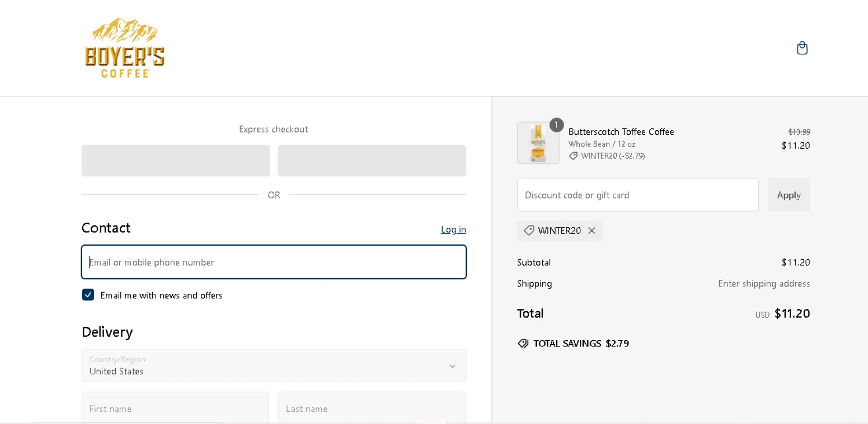The height and width of the screenshot is (424, 868).
Task: Focus the Email or mobile phone number field
Action: [274, 262]
